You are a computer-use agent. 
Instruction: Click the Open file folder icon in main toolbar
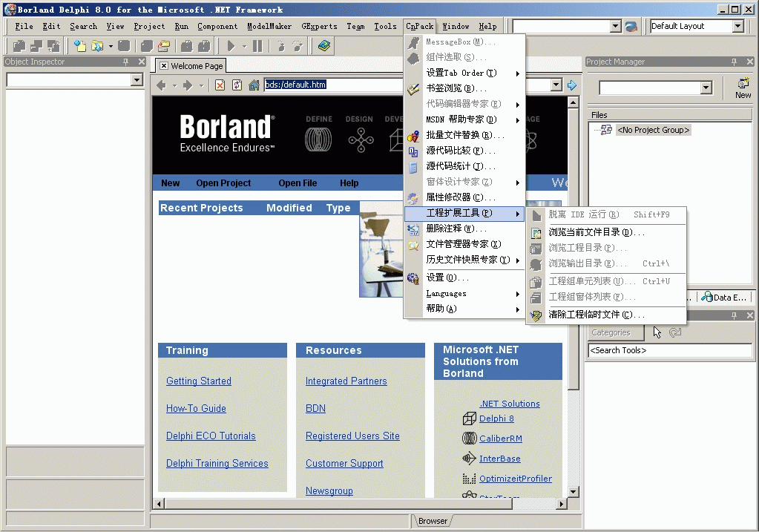tap(96, 46)
